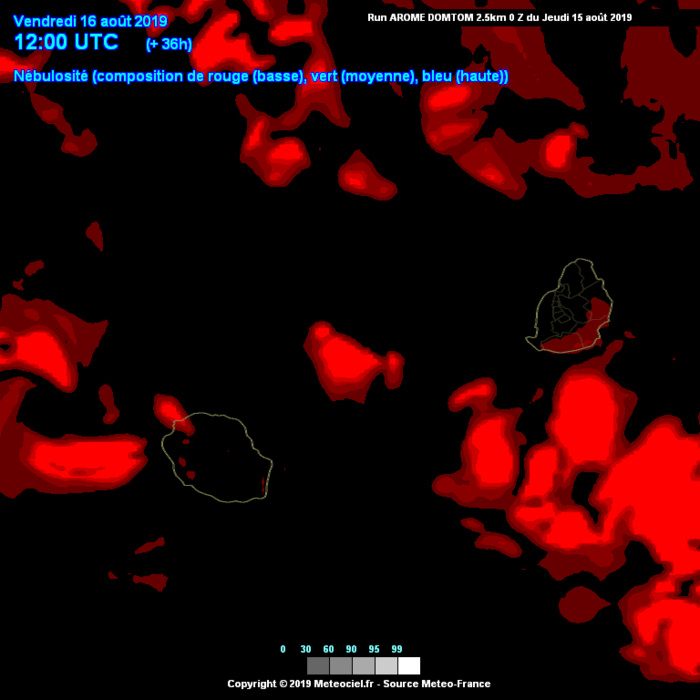Click the "12:00 UTC" time label
Image resolution: width=700 pixels, height=700 pixels.
point(66,43)
